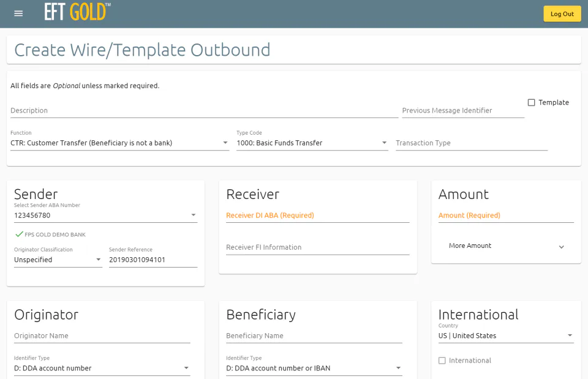Click the Receiver DI ABA field
The height and width of the screenshot is (379, 588).
(318, 216)
